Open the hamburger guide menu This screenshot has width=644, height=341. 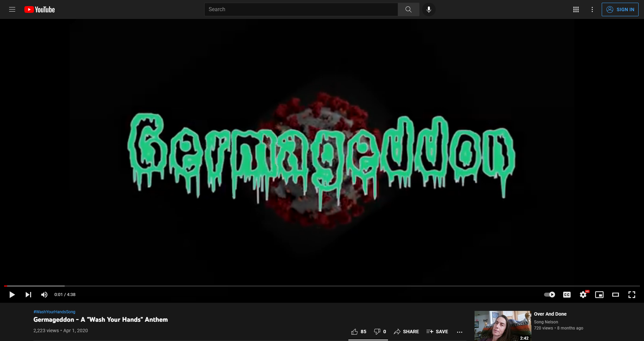[x=12, y=9]
